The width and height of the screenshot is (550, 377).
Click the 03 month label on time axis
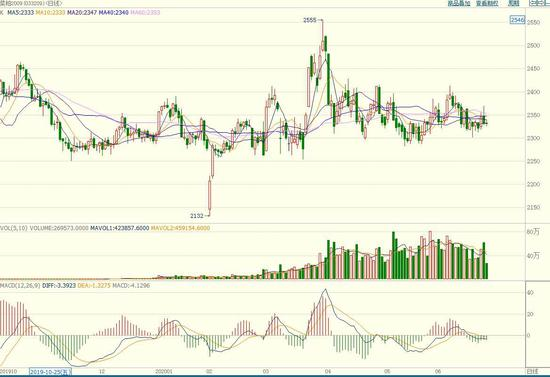(x=266, y=371)
